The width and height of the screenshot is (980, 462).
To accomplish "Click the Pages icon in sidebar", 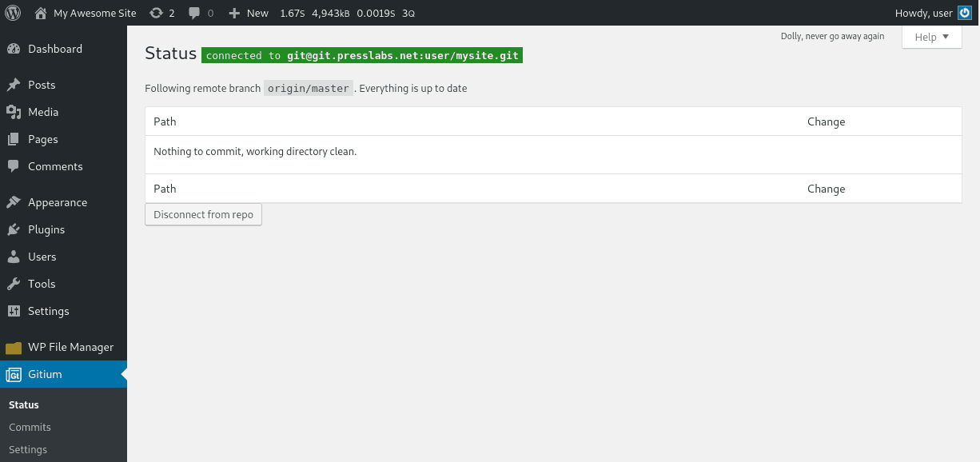I will [14, 139].
